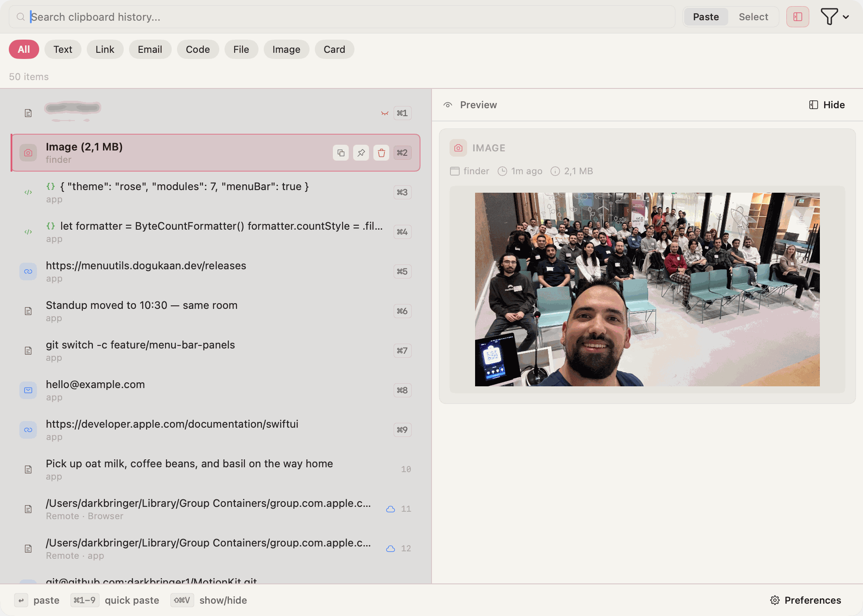Click the window icon beside finder in the preview
Viewport: 863px width, 616px height.
pos(455,171)
